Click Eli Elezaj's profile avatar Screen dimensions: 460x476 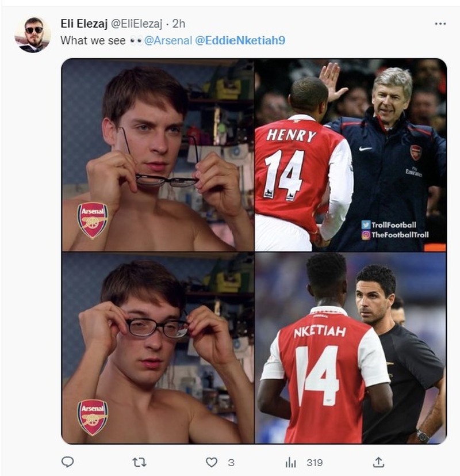[35, 25]
